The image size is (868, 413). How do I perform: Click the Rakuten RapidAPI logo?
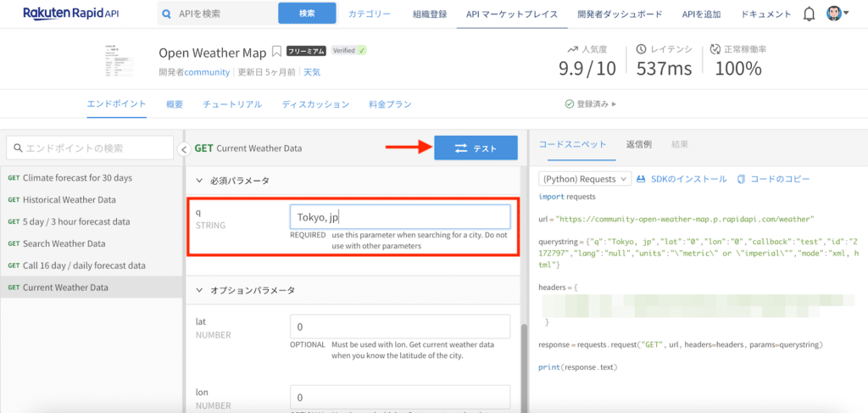[x=71, y=14]
